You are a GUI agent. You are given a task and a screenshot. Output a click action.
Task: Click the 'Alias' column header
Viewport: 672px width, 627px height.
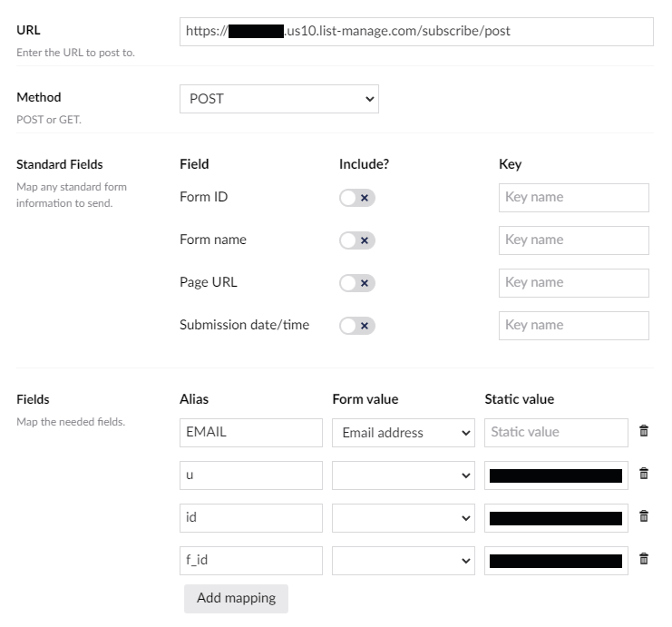[x=194, y=399]
